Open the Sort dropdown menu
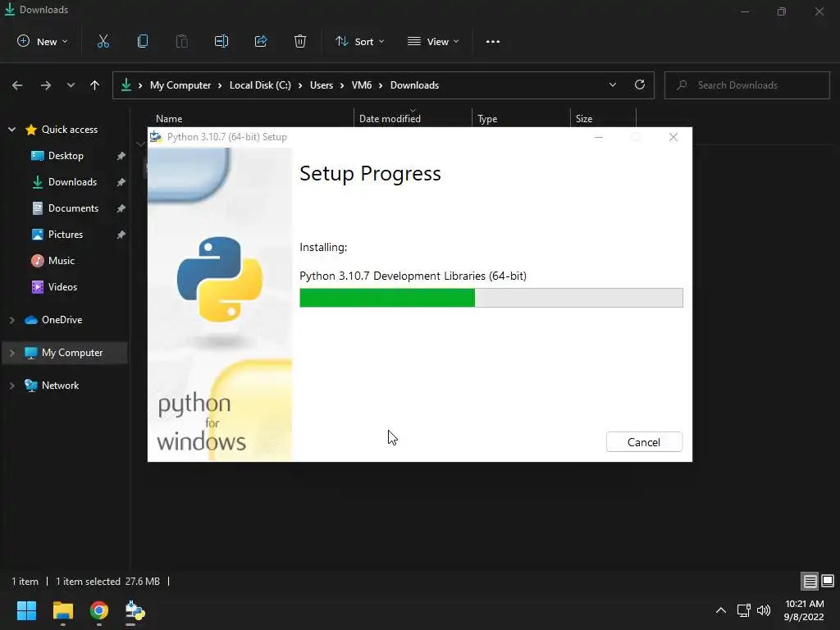 coord(359,41)
